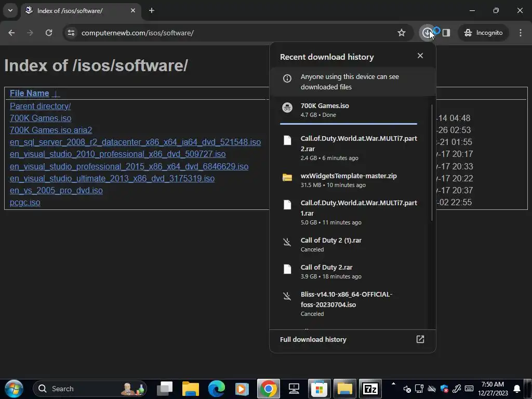Open the Windows Security tray icon
The image size is (532, 399).
click(444, 389)
